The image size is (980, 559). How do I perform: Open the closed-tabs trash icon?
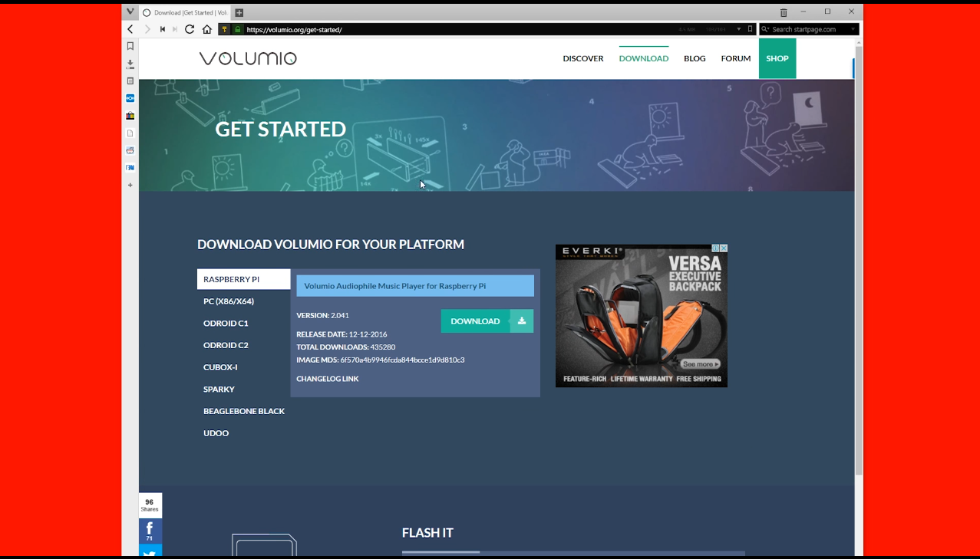tap(784, 12)
